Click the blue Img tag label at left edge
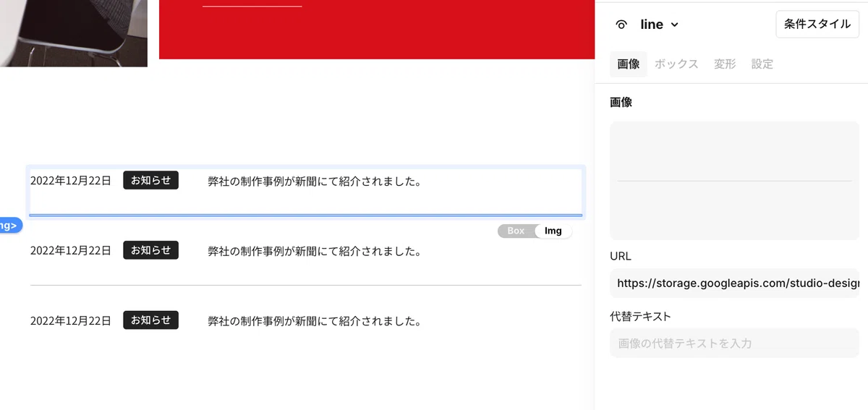The width and height of the screenshot is (868, 410). coord(10,225)
